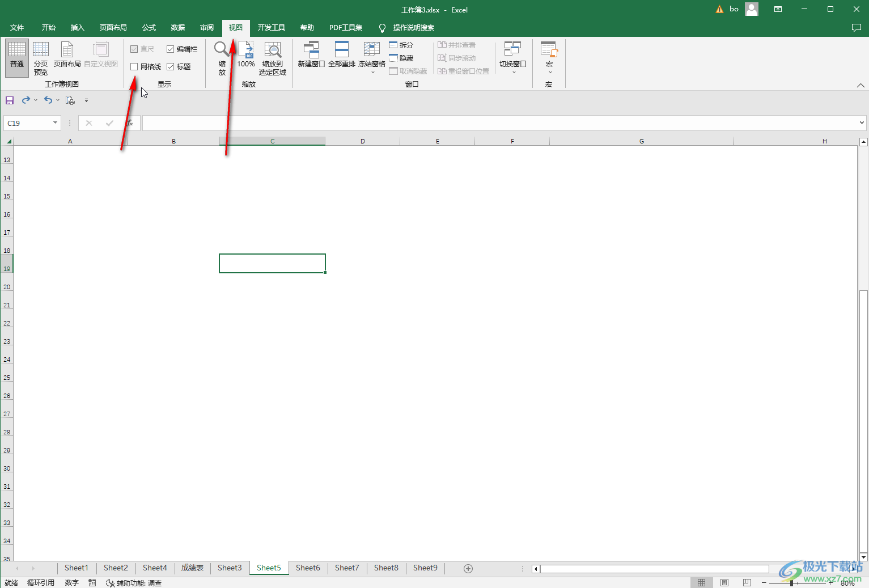Image resolution: width=869 pixels, height=588 pixels.
Task: Switch to the 成绩表 sheet tab
Action: (192, 568)
